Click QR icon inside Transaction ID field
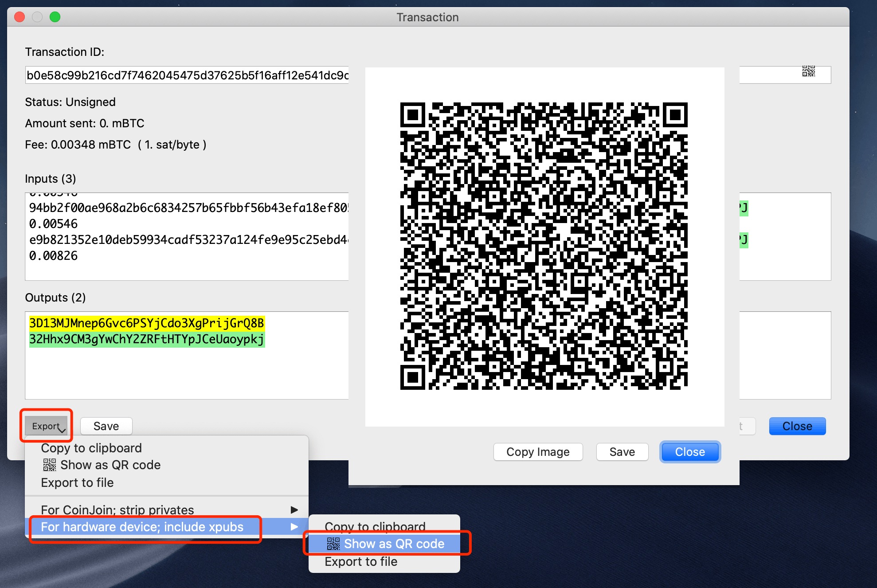Image resolution: width=877 pixels, height=588 pixels. point(810,71)
